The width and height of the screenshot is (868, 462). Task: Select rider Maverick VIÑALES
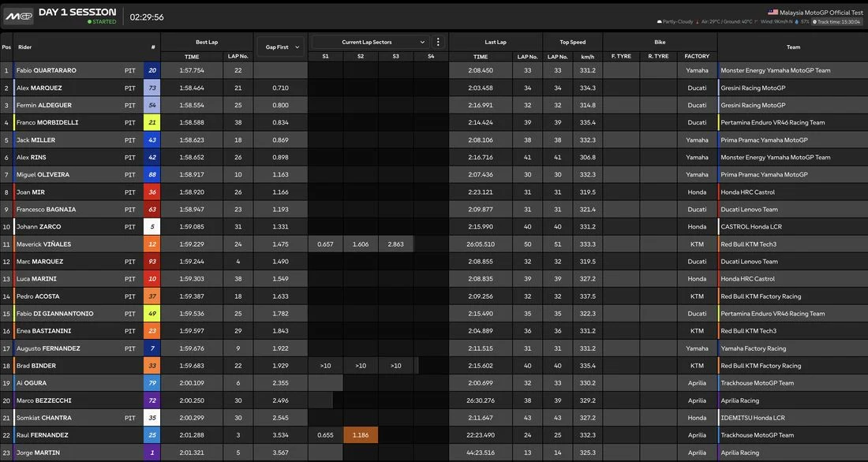(43, 244)
